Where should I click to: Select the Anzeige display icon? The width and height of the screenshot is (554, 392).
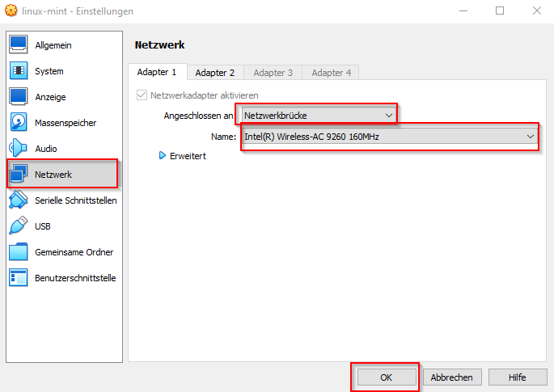tap(19, 97)
